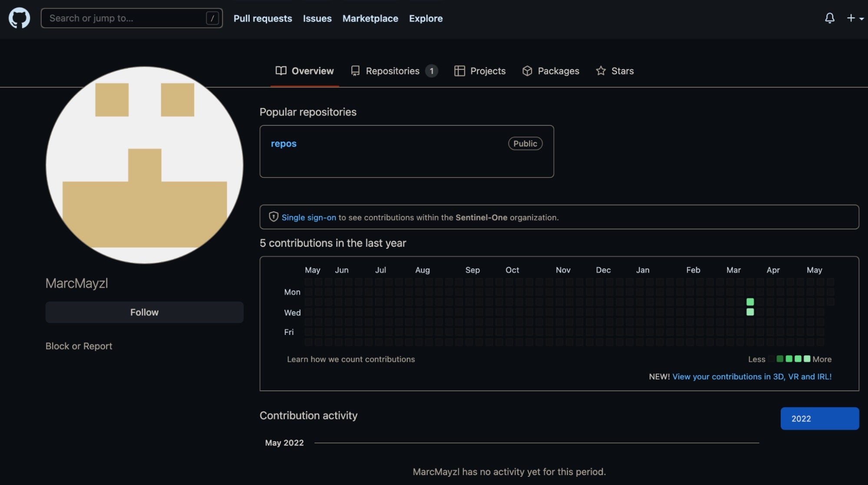Open the notifications bell
This screenshot has width=868, height=485.
click(829, 18)
